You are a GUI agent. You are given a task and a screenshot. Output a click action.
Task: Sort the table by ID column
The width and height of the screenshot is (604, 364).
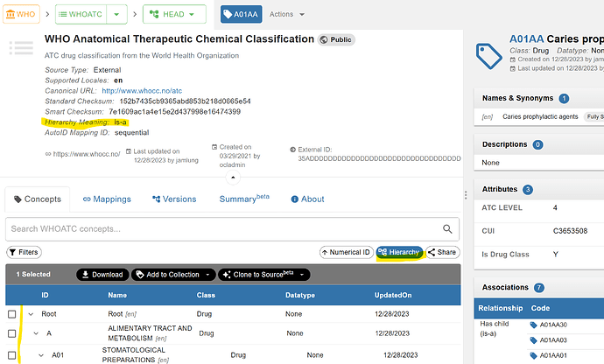click(45, 295)
